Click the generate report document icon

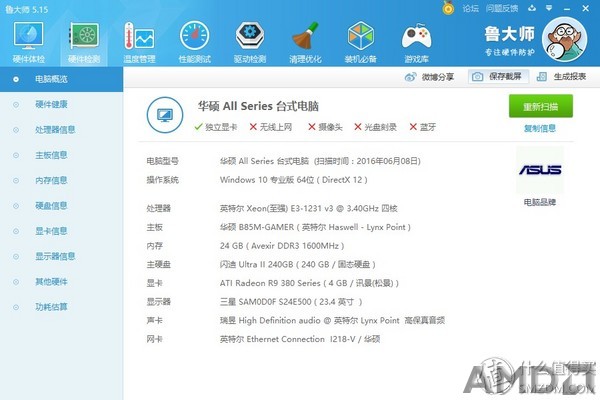tap(541, 77)
